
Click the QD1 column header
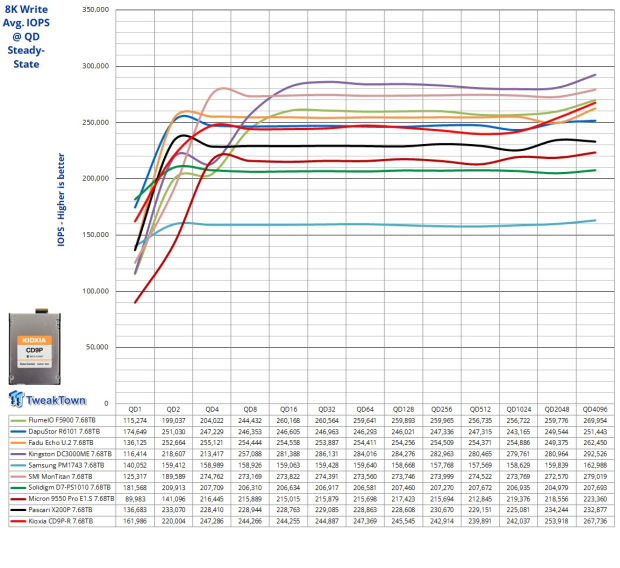[x=135, y=409]
